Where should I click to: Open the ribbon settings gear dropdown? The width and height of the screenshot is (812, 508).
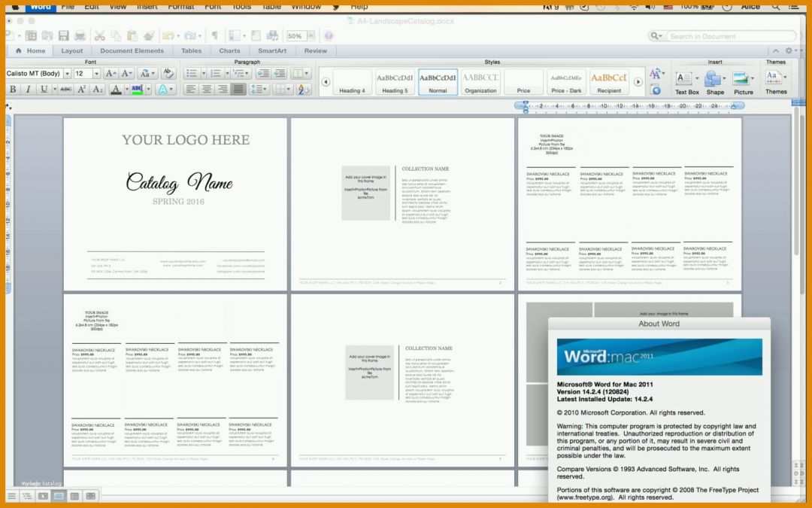(x=791, y=51)
